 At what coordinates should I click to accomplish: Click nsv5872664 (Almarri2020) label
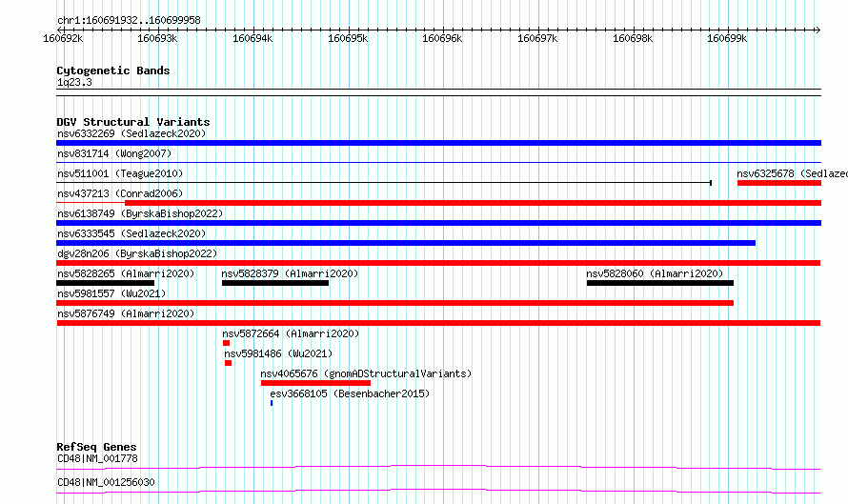(291, 333)
